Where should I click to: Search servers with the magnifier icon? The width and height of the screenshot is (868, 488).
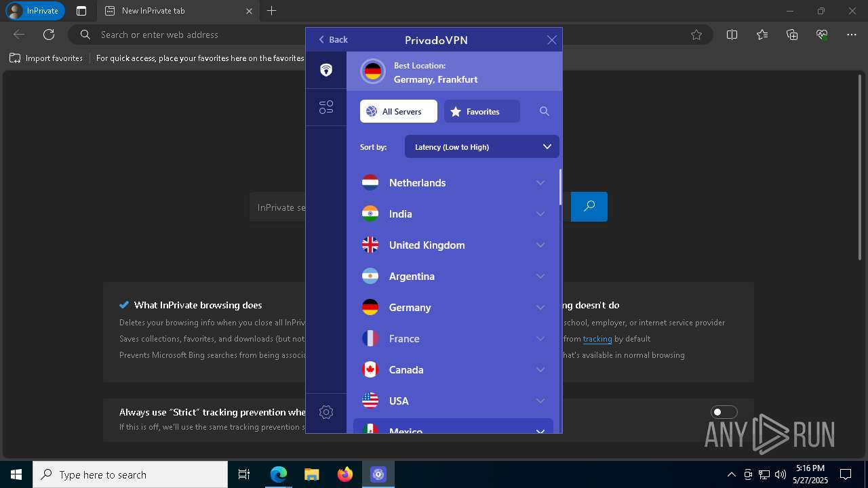[x=545, y=111]
